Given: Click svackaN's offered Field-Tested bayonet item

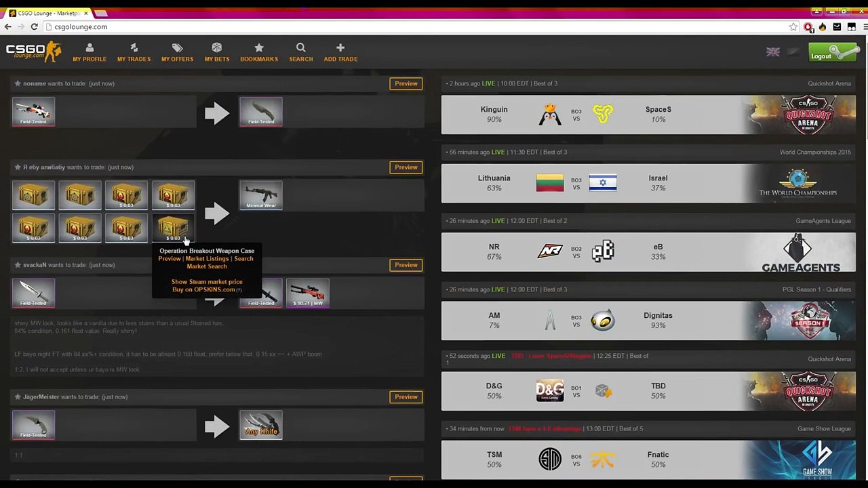Looking at the screenshot, I should click(33, 293).
